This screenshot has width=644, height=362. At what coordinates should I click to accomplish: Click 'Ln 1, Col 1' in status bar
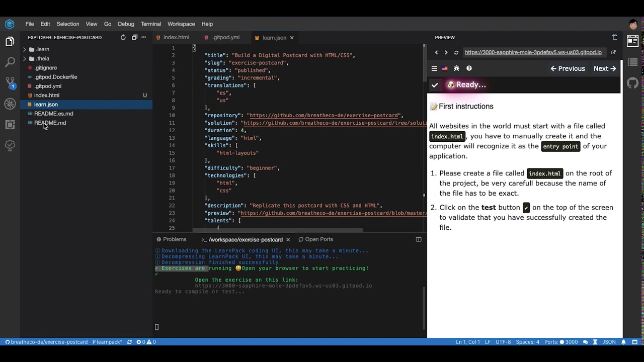point(468,342)
